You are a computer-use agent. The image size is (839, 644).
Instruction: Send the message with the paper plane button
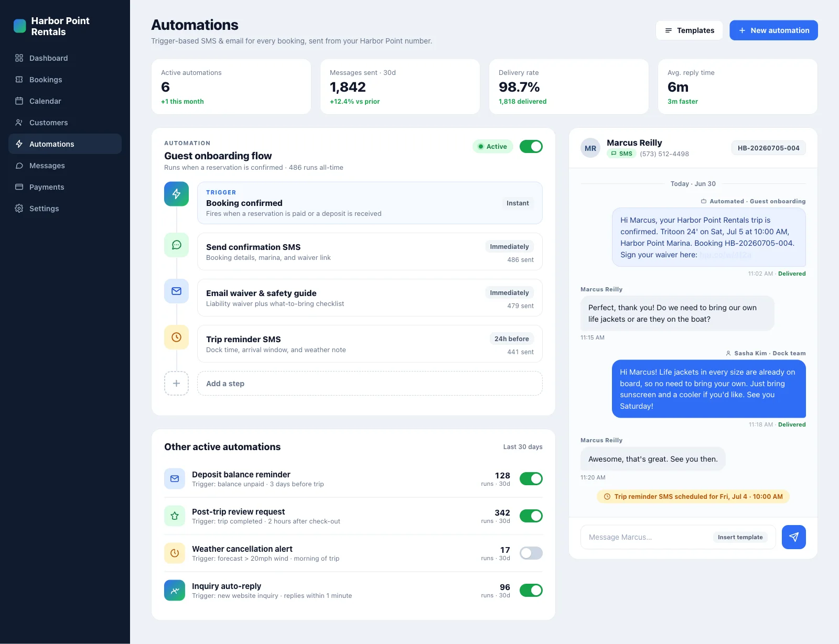[x=793, y=537]
